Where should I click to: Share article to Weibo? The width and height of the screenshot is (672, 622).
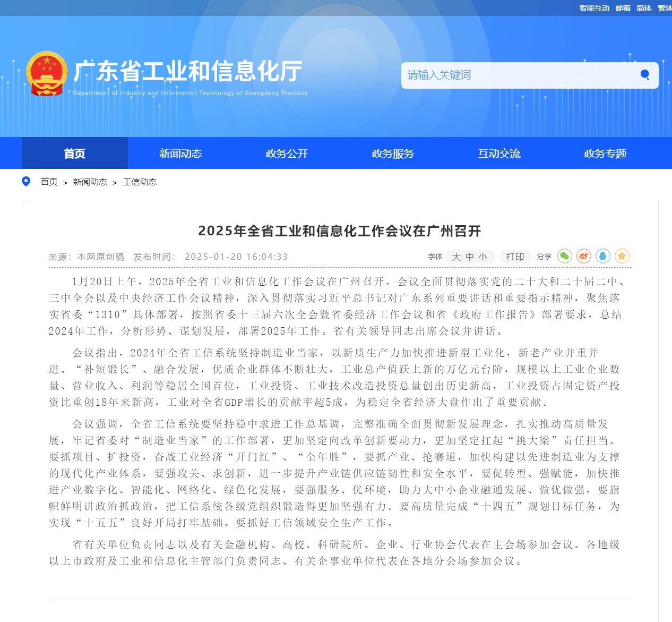coord(584,257)
